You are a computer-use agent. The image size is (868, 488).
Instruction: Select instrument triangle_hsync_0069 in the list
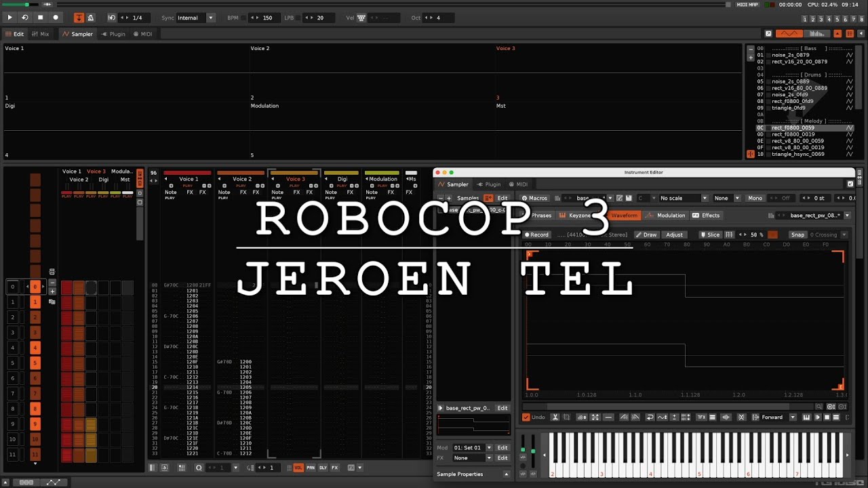(804, 154)
